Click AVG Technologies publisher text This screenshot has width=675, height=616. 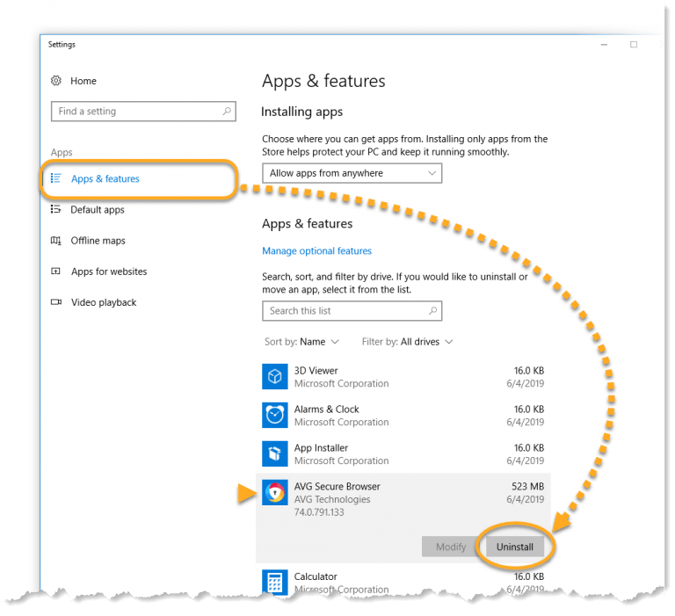[332, 499]
